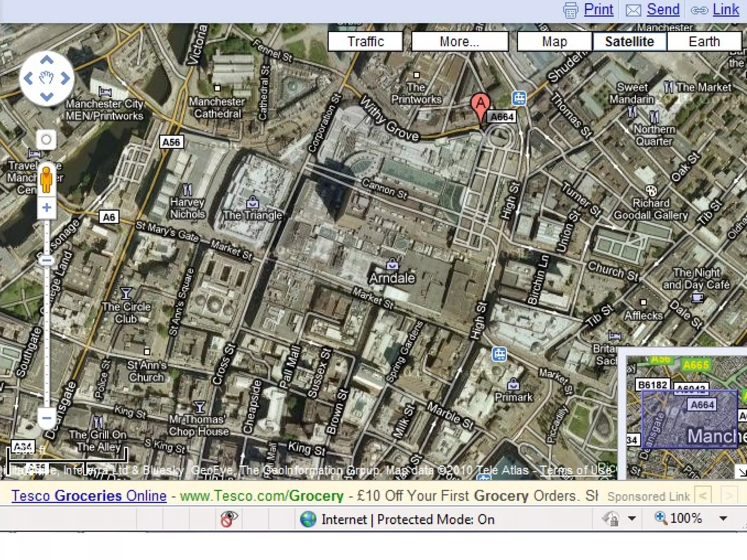
Task: Open the browser zoom level dropdown arrow
Action: [723, 518]
